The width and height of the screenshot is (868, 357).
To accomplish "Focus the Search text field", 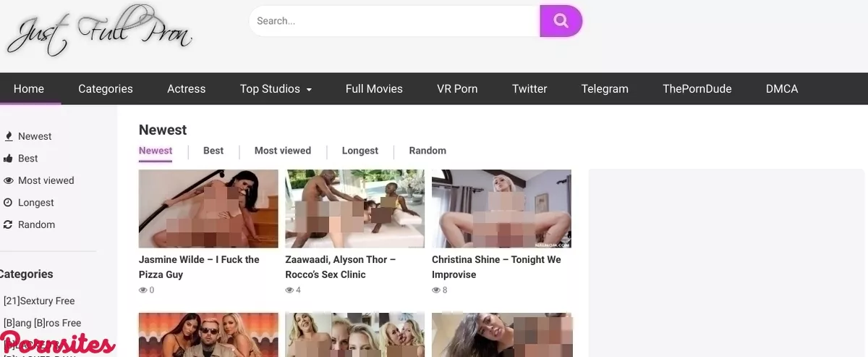I will point(394,21).
